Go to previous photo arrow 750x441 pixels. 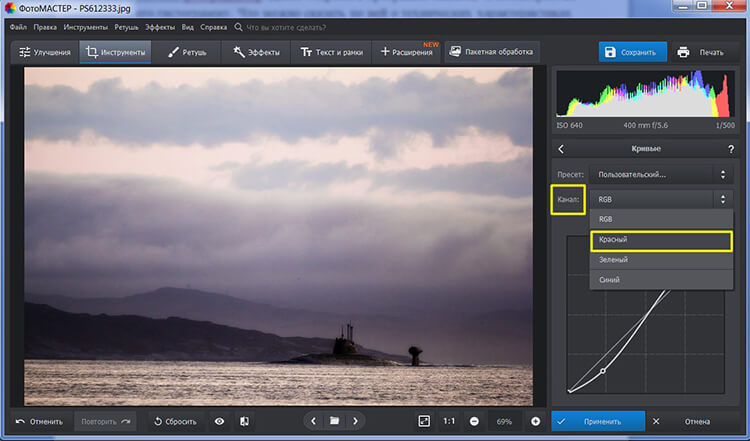click(314, 421)
